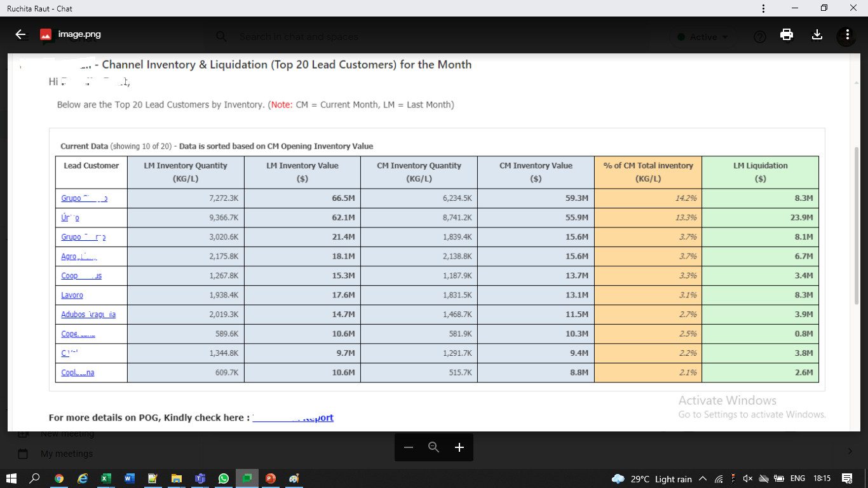
Task: Reset zoom with the magnifier icon
Action: pos(434,447)
